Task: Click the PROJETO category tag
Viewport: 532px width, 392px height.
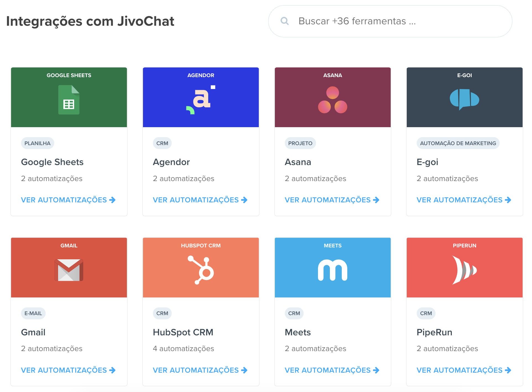Action: pos(300,143)
